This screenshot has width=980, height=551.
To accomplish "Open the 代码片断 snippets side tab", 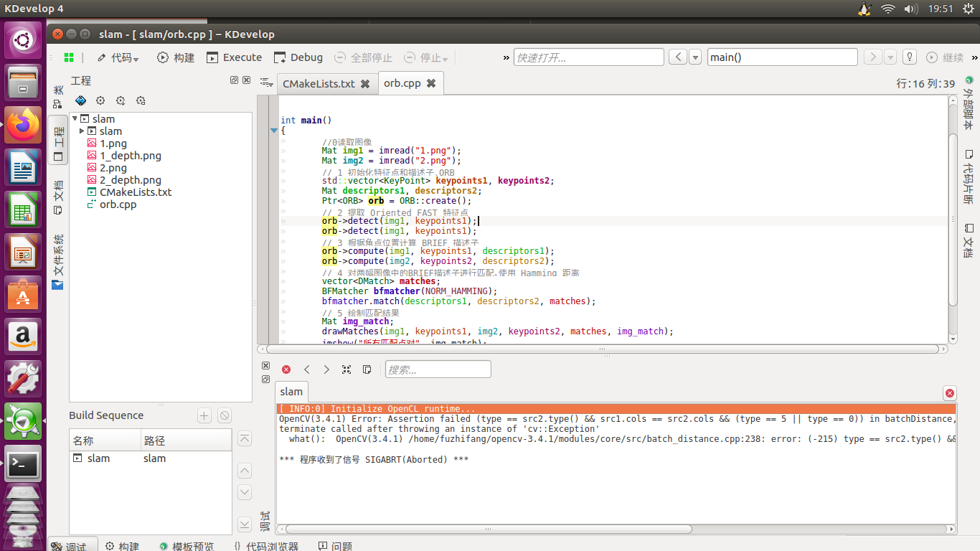I will coord(969,176).
